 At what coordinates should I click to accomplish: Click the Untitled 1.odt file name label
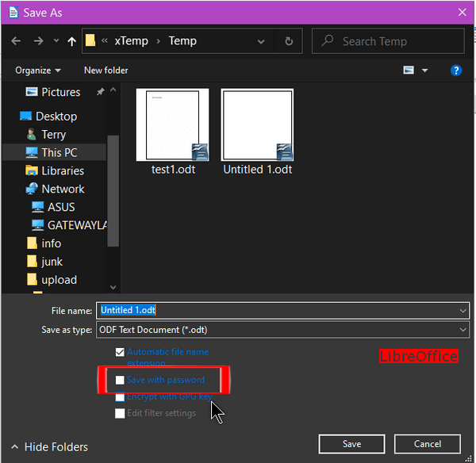[x=257, y=170]
